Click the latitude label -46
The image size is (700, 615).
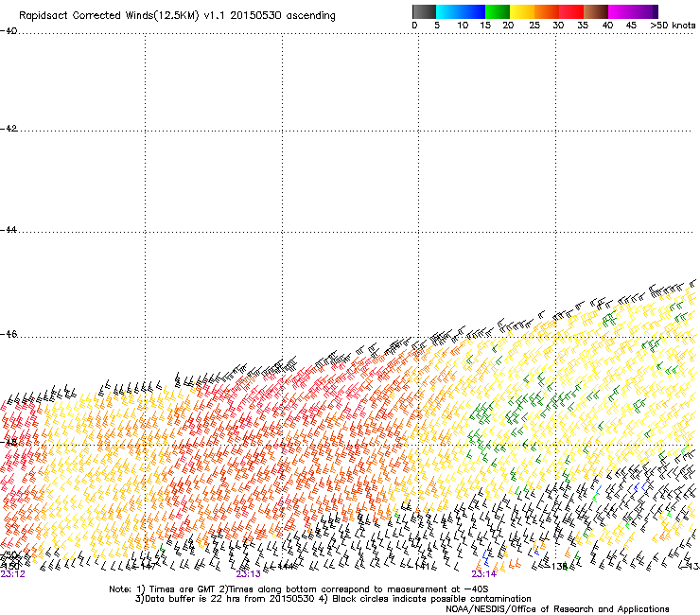tap(9, 334)
